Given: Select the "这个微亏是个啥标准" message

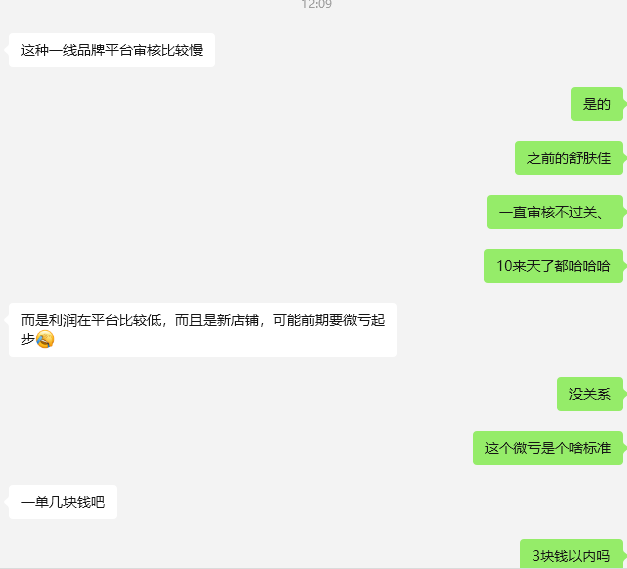Looking at the screenshot, I should pyautogui.click(x=548, y=448).
